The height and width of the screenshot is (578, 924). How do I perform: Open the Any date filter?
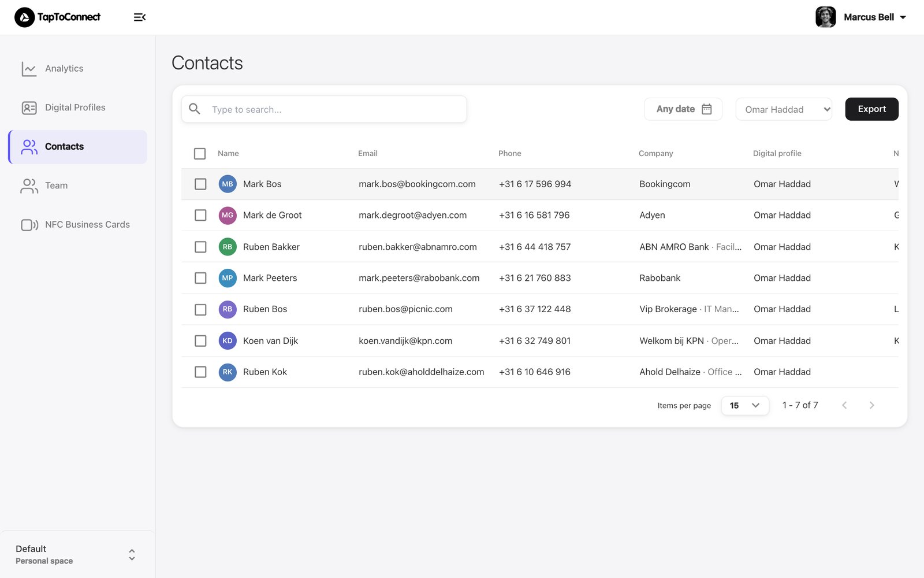(x=683, y=109)
